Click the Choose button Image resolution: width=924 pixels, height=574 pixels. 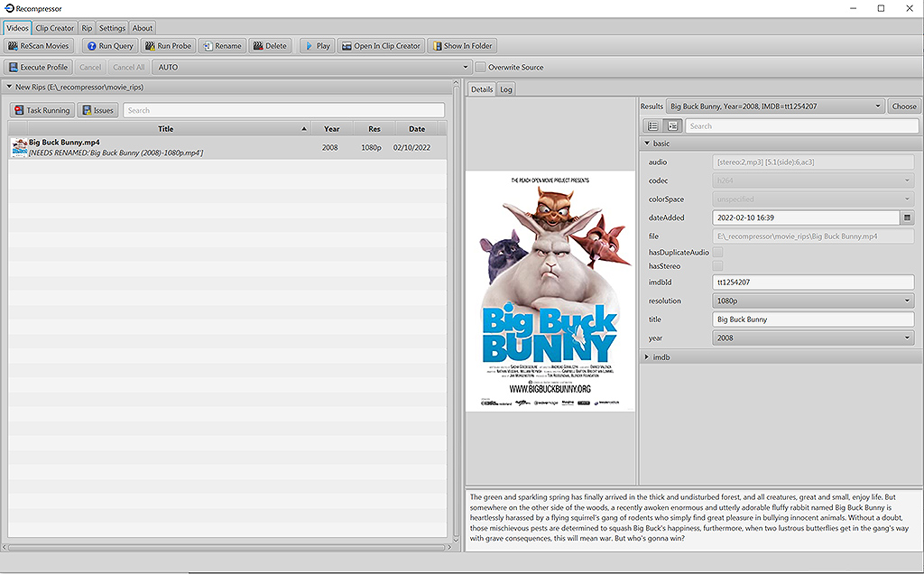click(x=904, y=106)
